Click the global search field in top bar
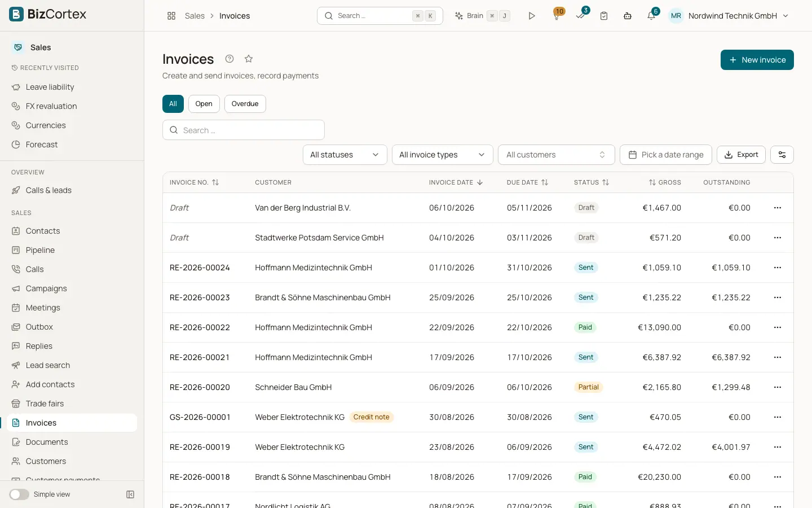 pos(380,16)
